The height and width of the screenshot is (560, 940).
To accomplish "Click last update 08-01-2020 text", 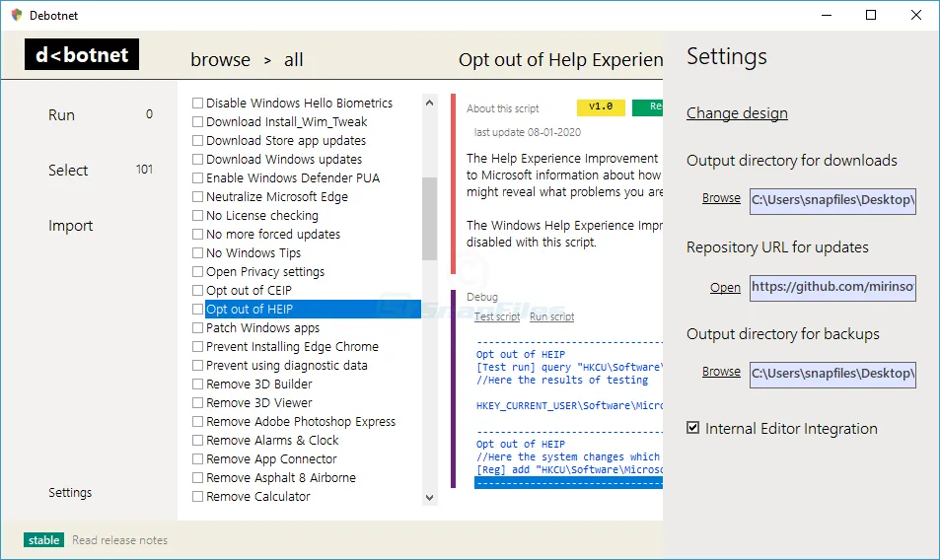I will tap(528, 132).
